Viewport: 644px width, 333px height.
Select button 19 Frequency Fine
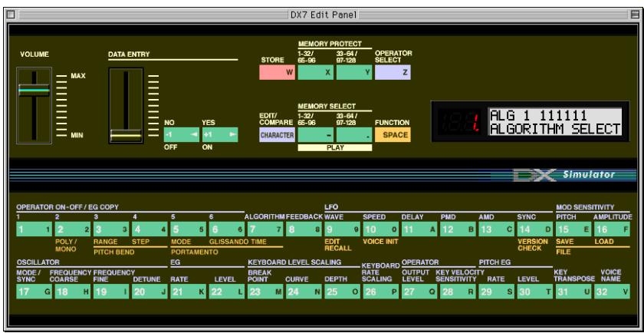click(x=111, y=292)
